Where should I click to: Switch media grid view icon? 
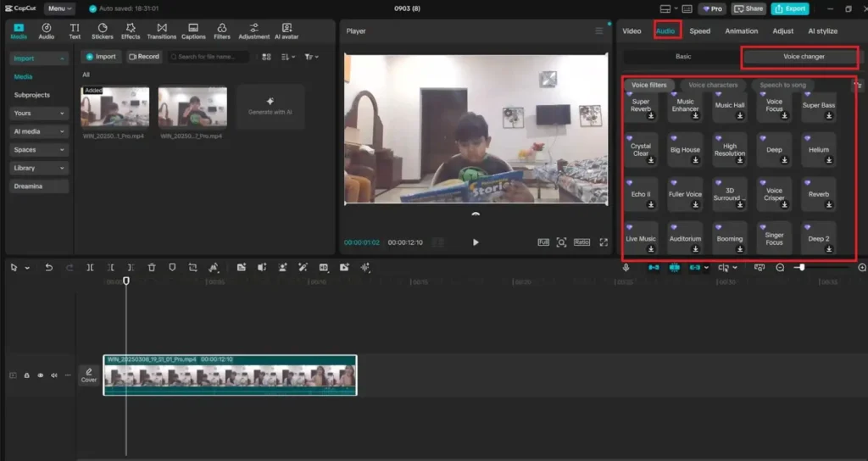[266, 57]
